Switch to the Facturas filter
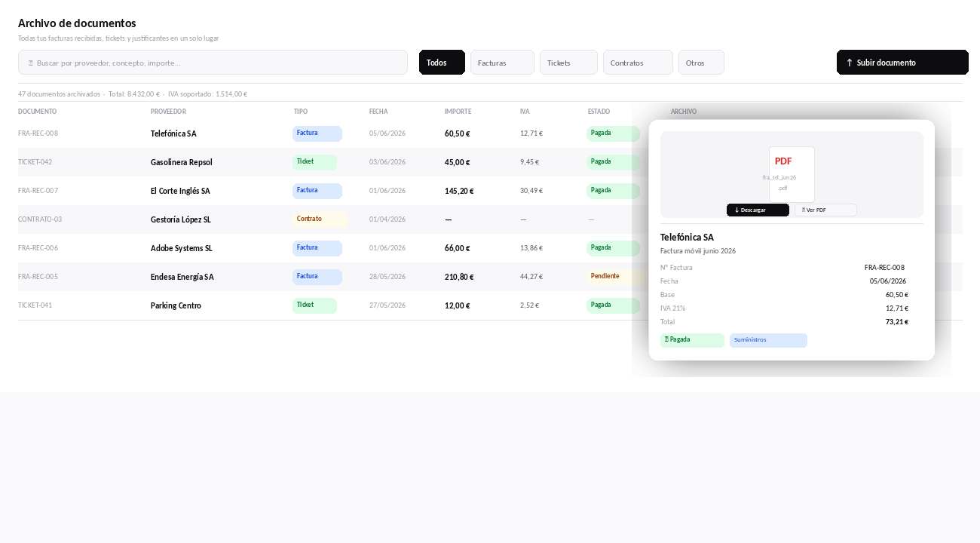This screenshot has height=543, width=980. [x=502, y=63]
